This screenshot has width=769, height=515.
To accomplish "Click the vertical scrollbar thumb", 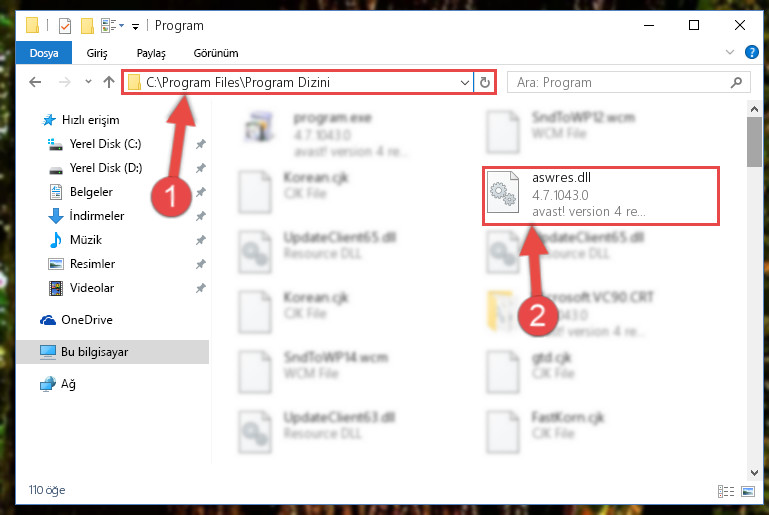I will tap(754, 142).
